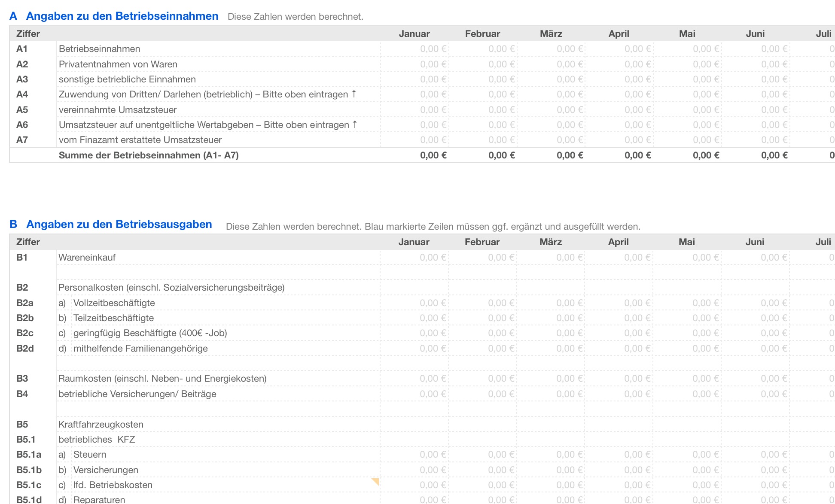Select the Betriebseinnahmen cell for Januar
This screenshot has height=504, width=835.
433,49
